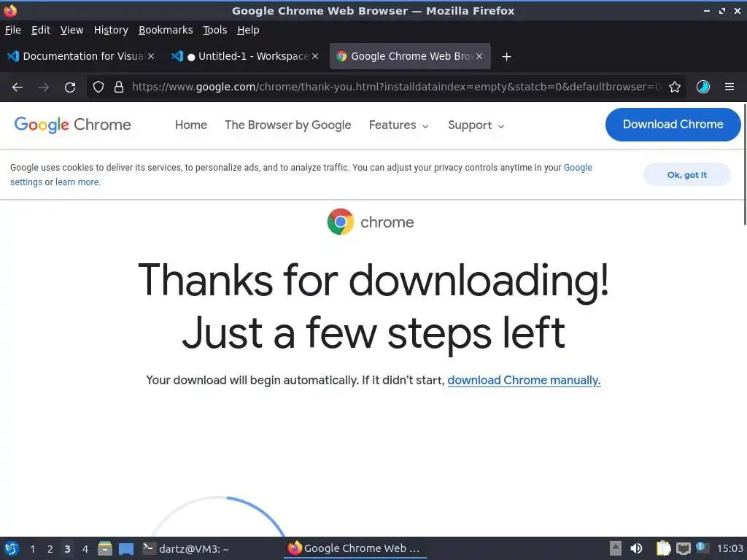This screenshot has height=560, width=747.
Task: Open the tracking protection shield icon
Action: (98, 87)
